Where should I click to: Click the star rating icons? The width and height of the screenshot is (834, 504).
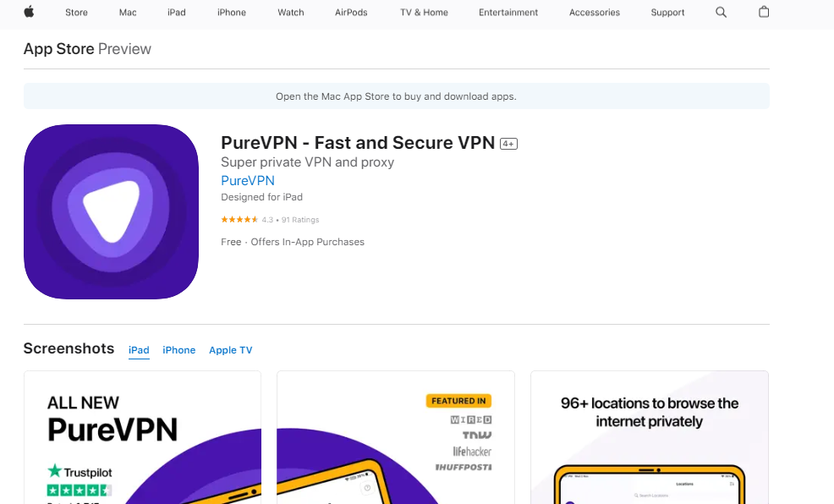239,220
